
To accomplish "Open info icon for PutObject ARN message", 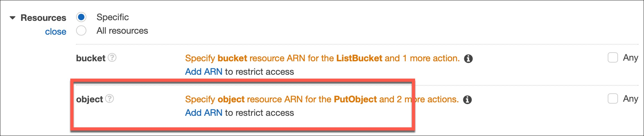I will (467, 100).
